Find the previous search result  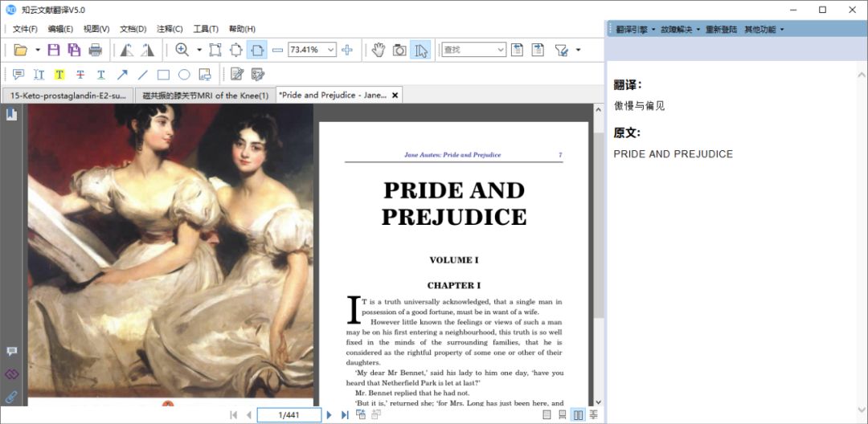click(517, 51)
